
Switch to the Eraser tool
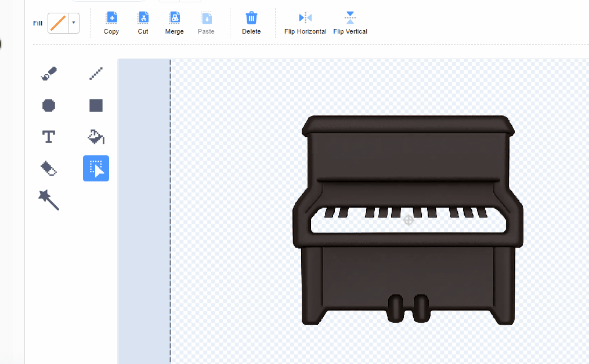click(x=49, y=168)
